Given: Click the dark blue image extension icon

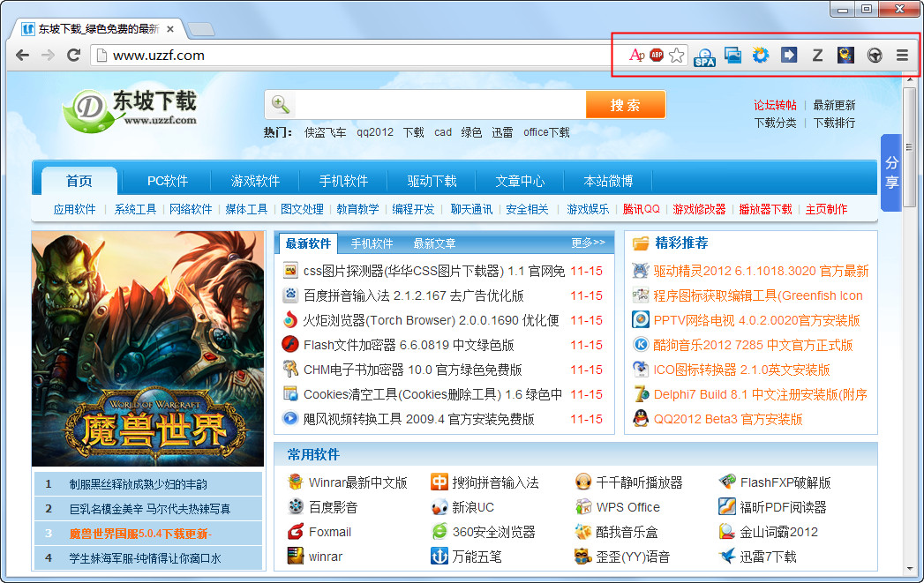Looking at the screenshot, I should (845, 56).
